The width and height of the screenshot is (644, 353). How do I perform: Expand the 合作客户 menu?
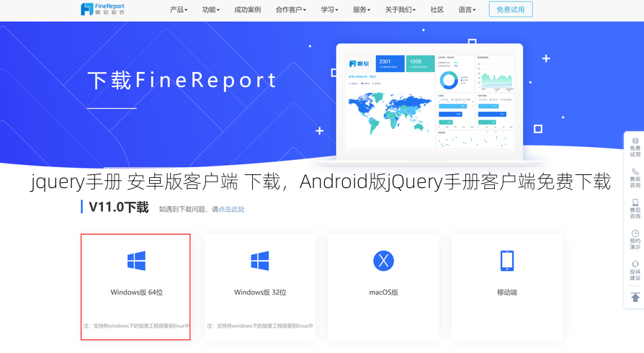coord(291,9)
